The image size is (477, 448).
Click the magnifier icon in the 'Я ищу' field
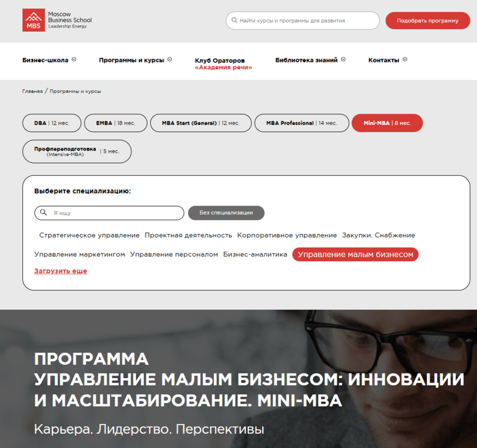click(44, 213)
